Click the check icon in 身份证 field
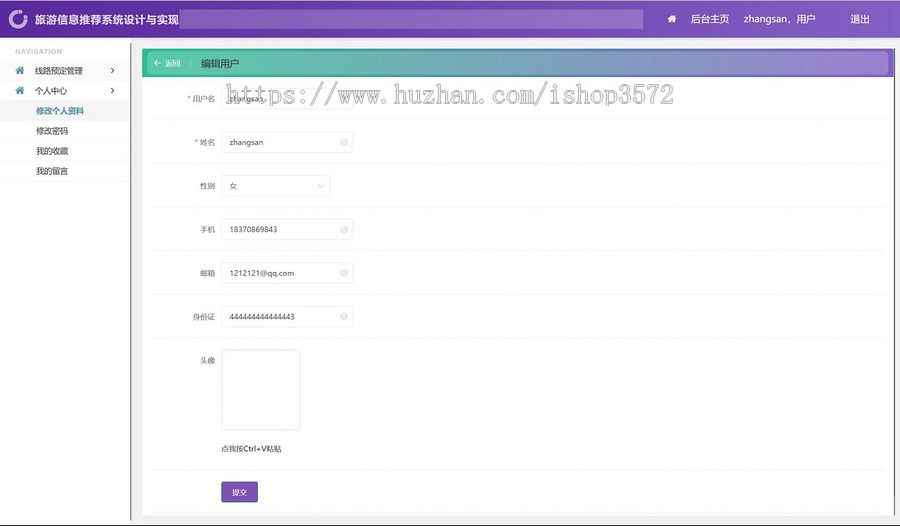This screenshot has height=526, width=900. [344, 317]
